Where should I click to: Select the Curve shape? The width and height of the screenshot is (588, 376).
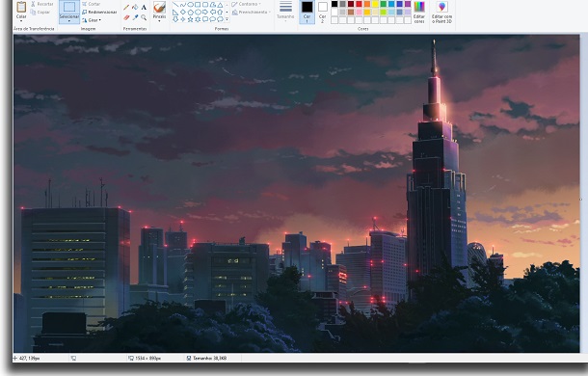tap(183, 5)
